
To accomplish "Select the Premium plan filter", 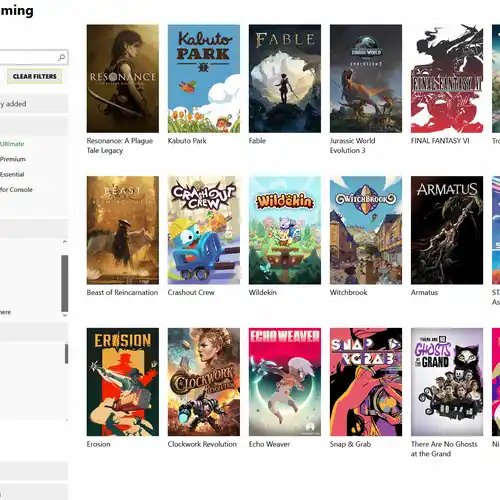I will (x=13, y=159).
